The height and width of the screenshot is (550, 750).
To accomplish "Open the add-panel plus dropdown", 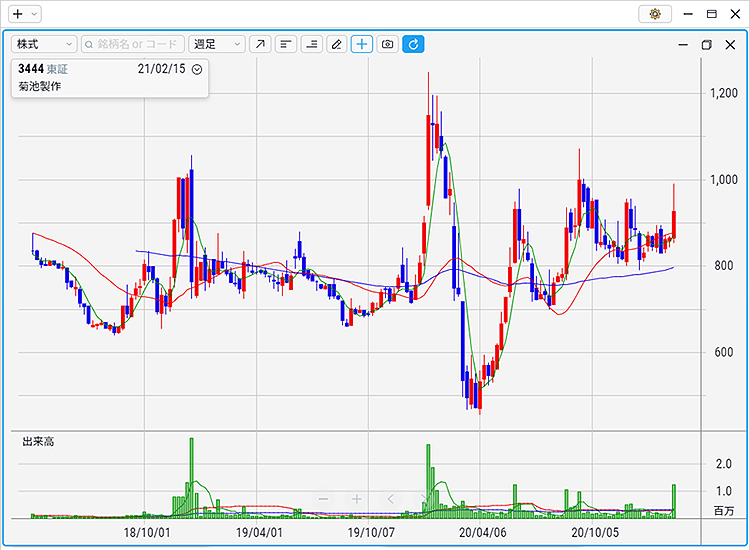I will [x=25, y=14].
